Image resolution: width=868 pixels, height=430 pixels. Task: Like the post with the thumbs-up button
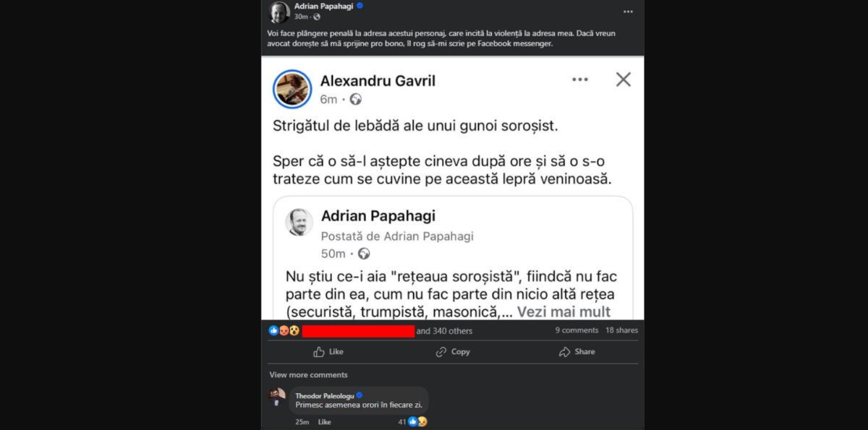click(328, 352)
